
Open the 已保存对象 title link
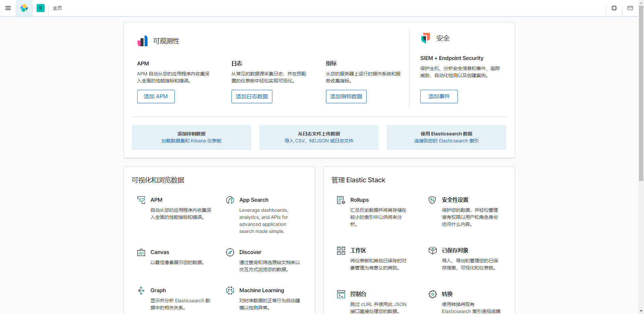pyautogui.click(x=455, y=251)
